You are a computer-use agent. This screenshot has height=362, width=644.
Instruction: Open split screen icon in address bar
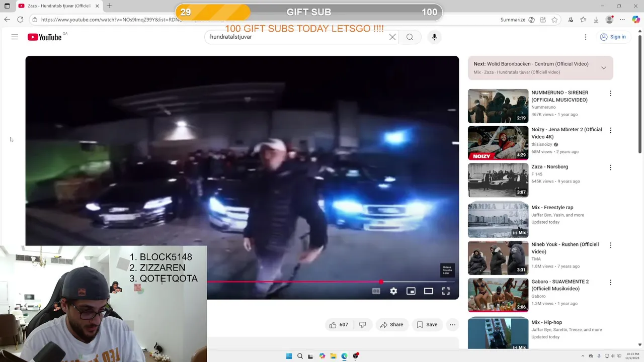[543, 20]
